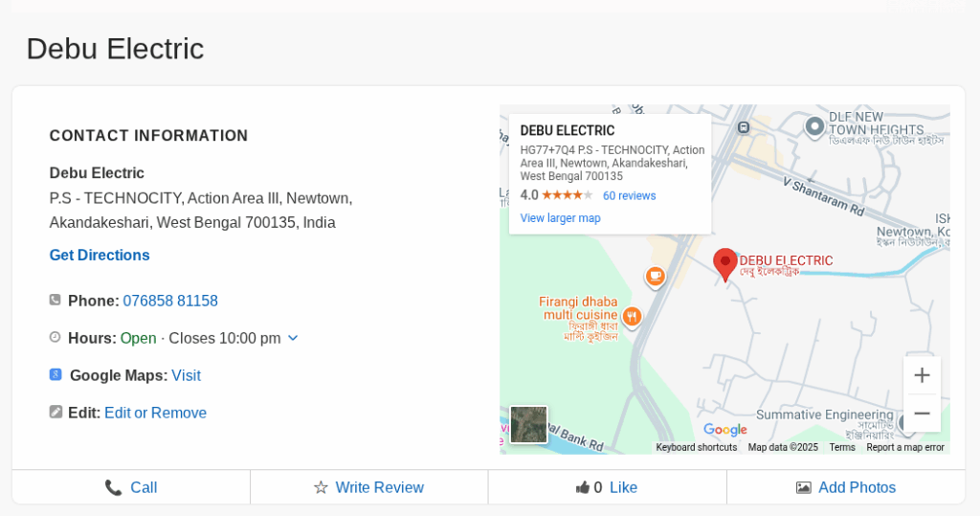Click the transit station icon on map
This screenshot has width=980, height=516.
coord(744,126)
